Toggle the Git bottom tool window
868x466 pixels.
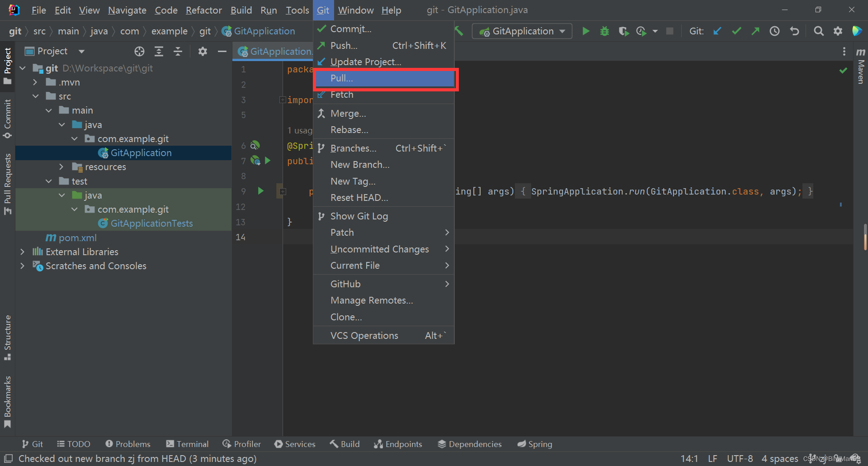[33, 444]
